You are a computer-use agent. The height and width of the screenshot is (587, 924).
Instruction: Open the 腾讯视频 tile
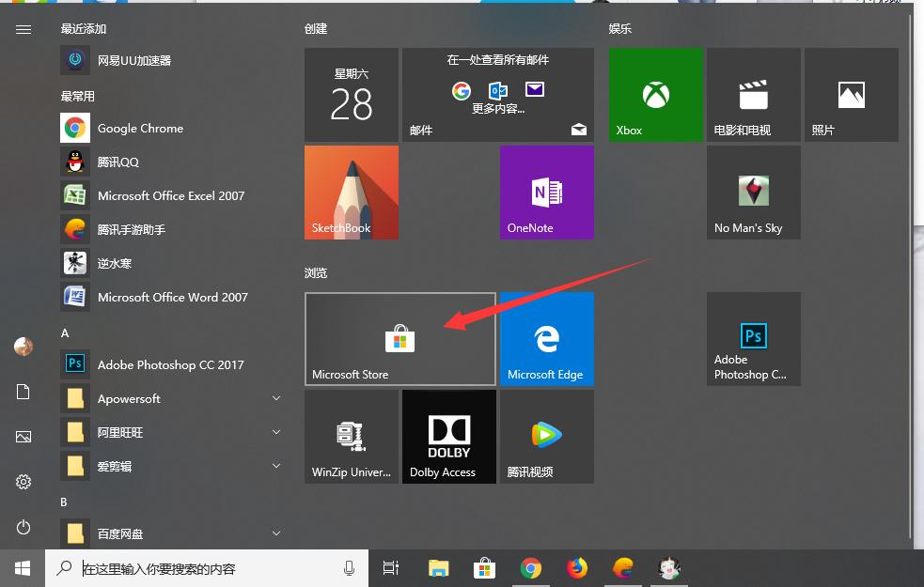pos(546,436)
